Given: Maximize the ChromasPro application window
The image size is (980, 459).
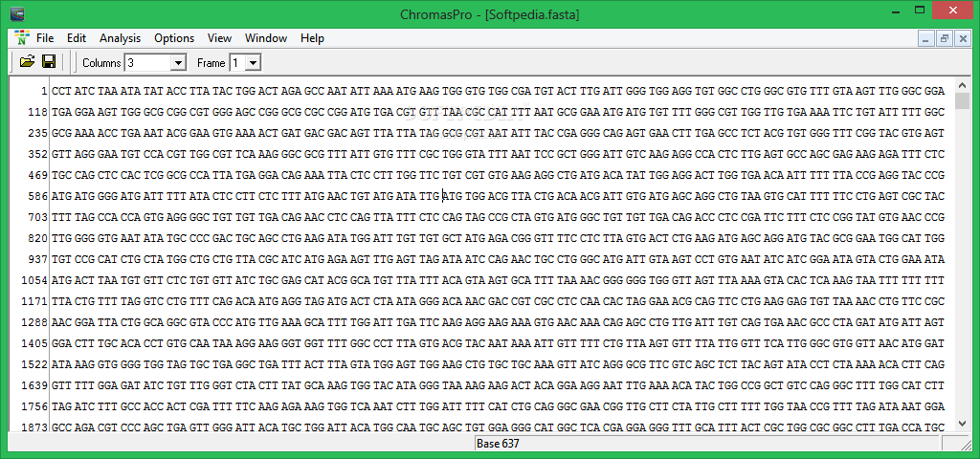Looking at the screenshot, I should pos(920,11).
